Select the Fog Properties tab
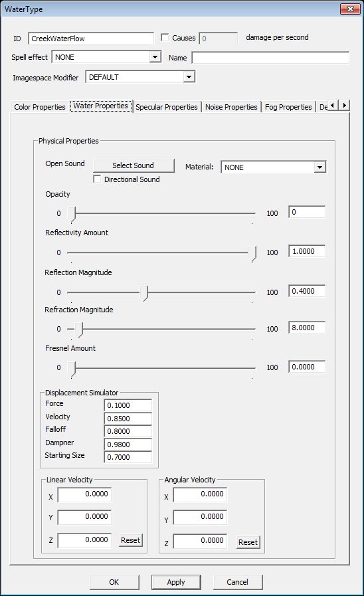 click(288, 107)
